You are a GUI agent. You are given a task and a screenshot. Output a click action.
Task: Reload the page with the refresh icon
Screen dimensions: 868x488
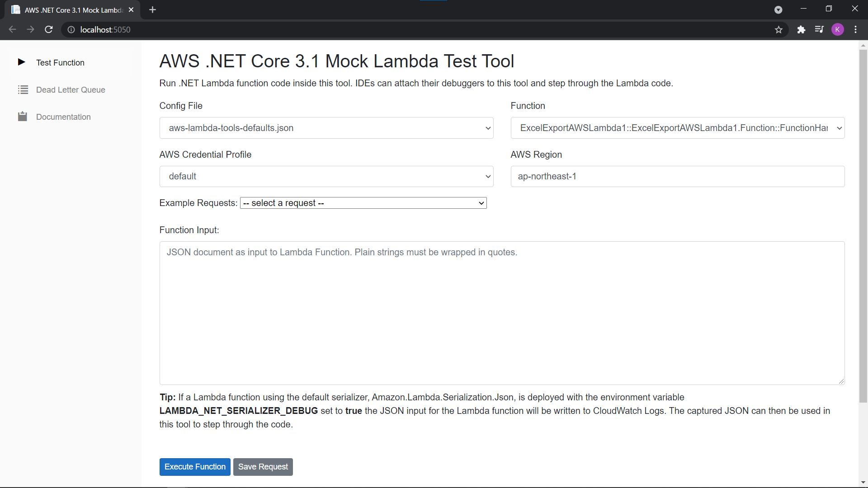click(49, 29)
